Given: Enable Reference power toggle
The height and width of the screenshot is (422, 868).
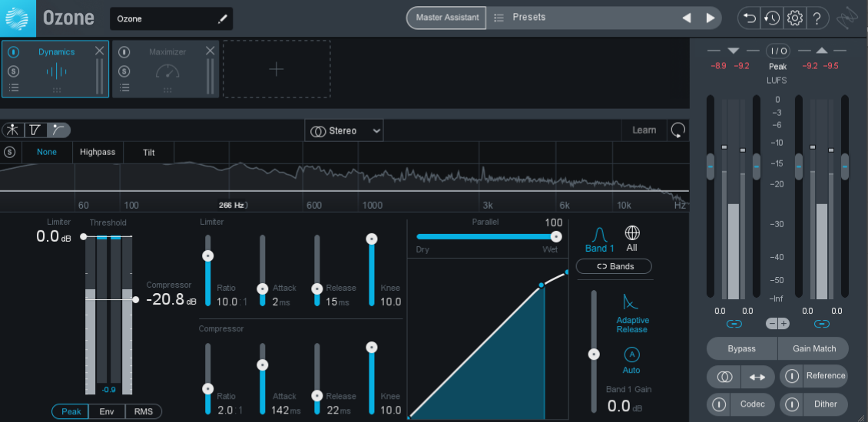Looking at the screenshot, I should tap(792, 376).
